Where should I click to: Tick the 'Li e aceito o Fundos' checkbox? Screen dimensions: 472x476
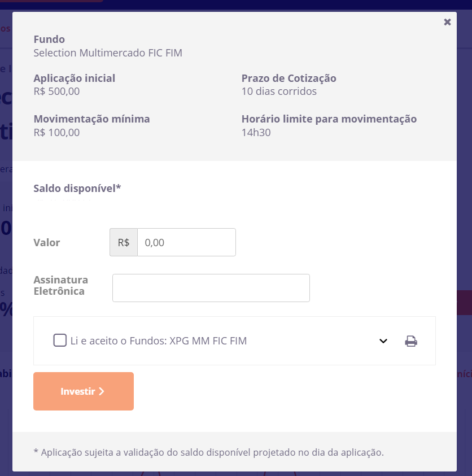coord(60,340)
